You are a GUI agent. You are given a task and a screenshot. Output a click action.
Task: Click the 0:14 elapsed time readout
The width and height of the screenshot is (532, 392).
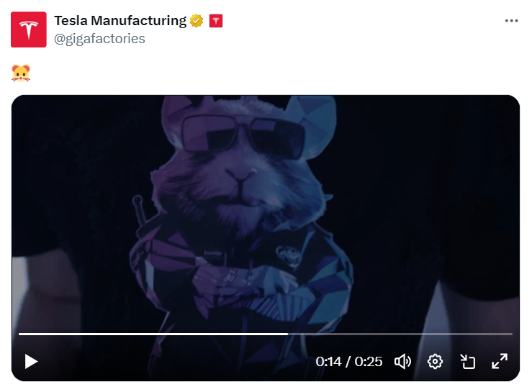(x=328, y=362)
